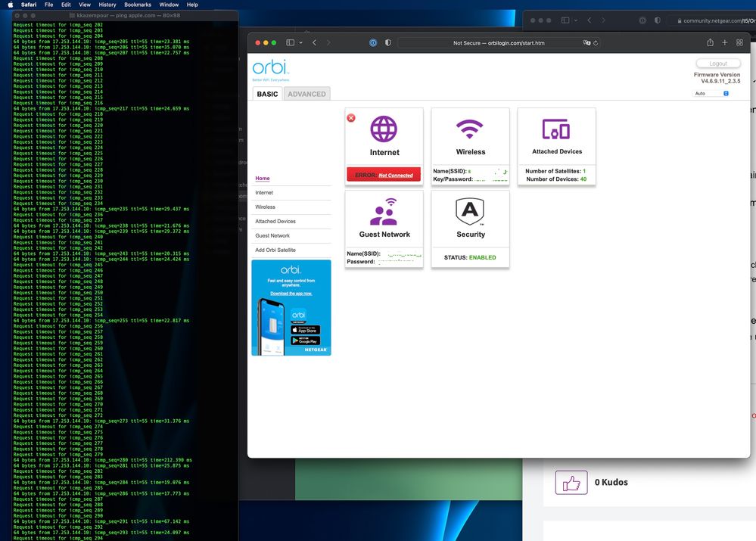Switch to the ADVANCED tab
The height and width of the screenshot is (541, 756).
306,94
